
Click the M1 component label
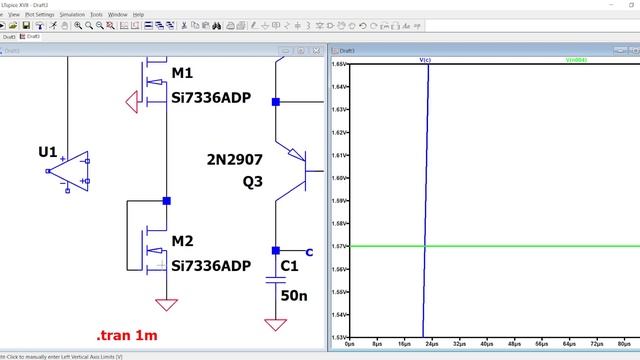[182, 73]
